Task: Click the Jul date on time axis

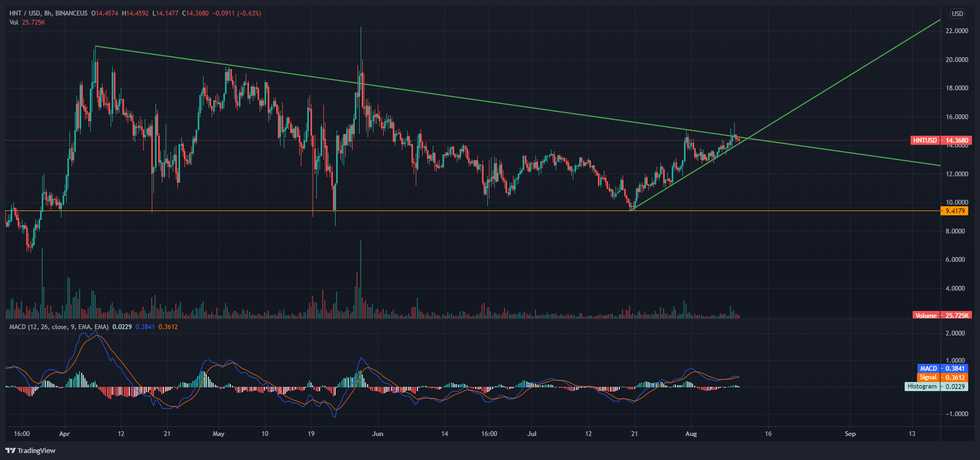Action: [x=532, y=434]
